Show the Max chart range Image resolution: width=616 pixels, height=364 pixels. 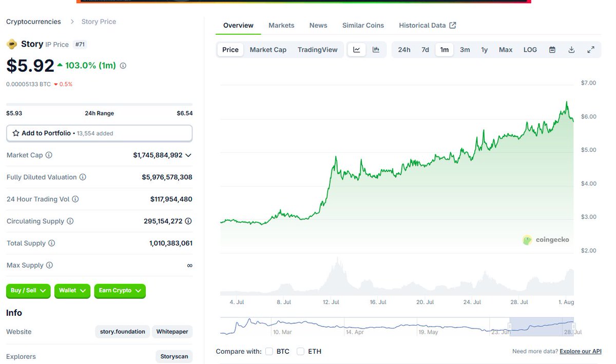[x=506, y=50]
